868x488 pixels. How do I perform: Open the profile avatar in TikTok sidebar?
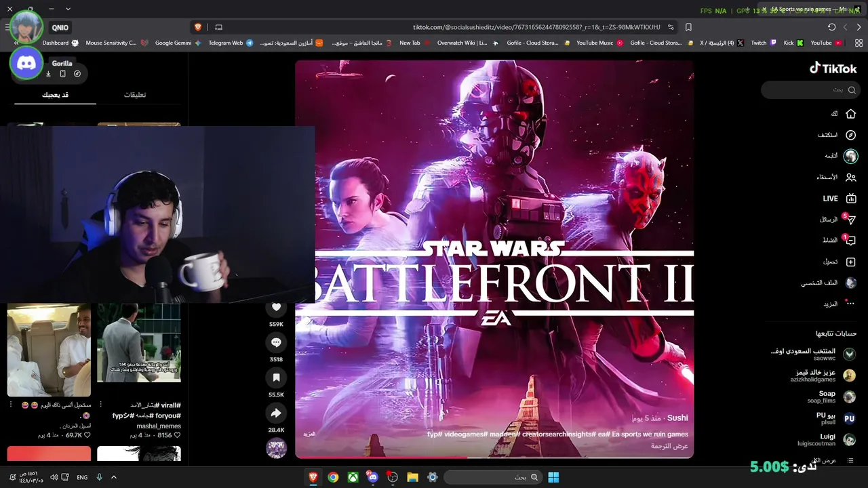tap(851, 283)
